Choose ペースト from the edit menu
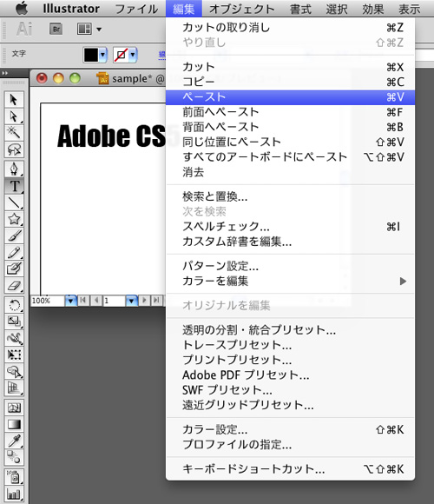This screenshot has height=504, width=434. click(x=290, y=97)
